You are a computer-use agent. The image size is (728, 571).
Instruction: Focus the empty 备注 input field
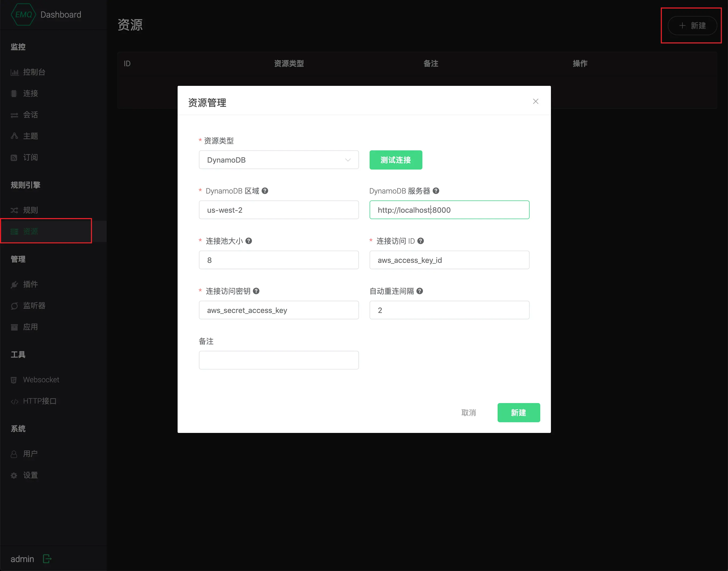pos(279,360)
